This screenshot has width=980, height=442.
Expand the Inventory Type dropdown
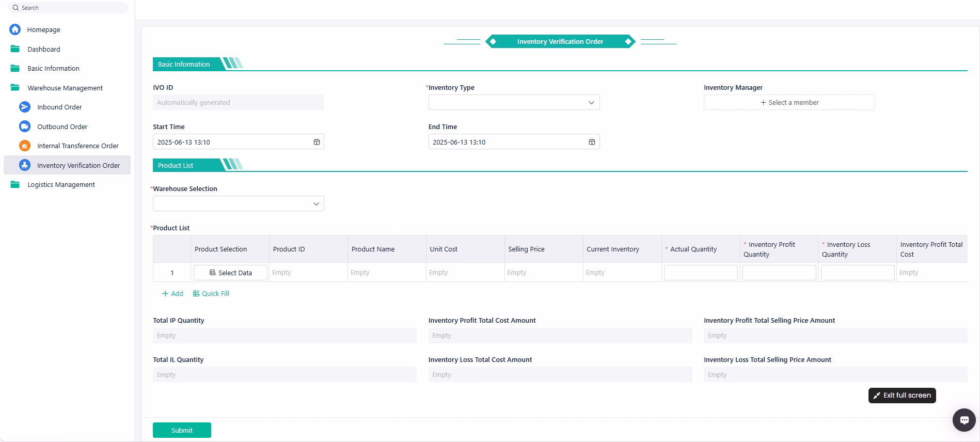514,103
